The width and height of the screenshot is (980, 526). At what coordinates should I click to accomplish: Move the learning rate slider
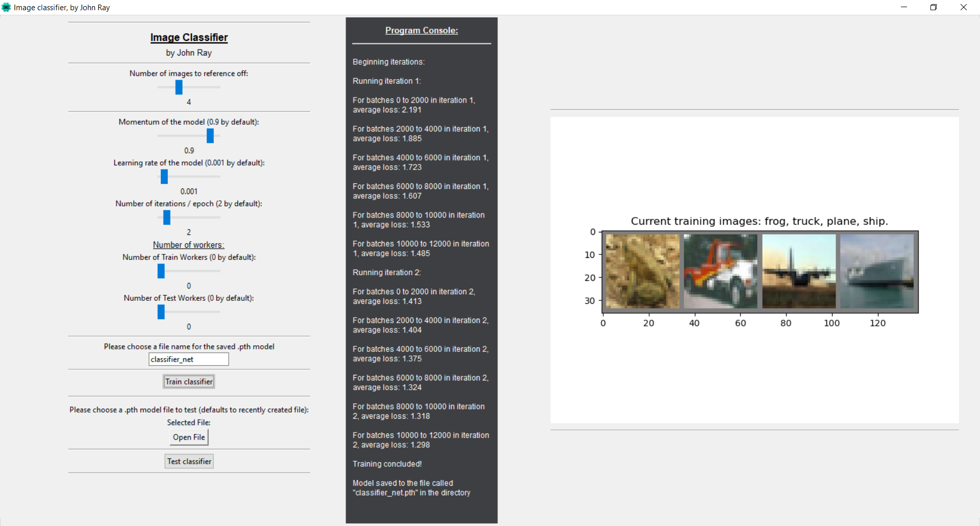164,177
